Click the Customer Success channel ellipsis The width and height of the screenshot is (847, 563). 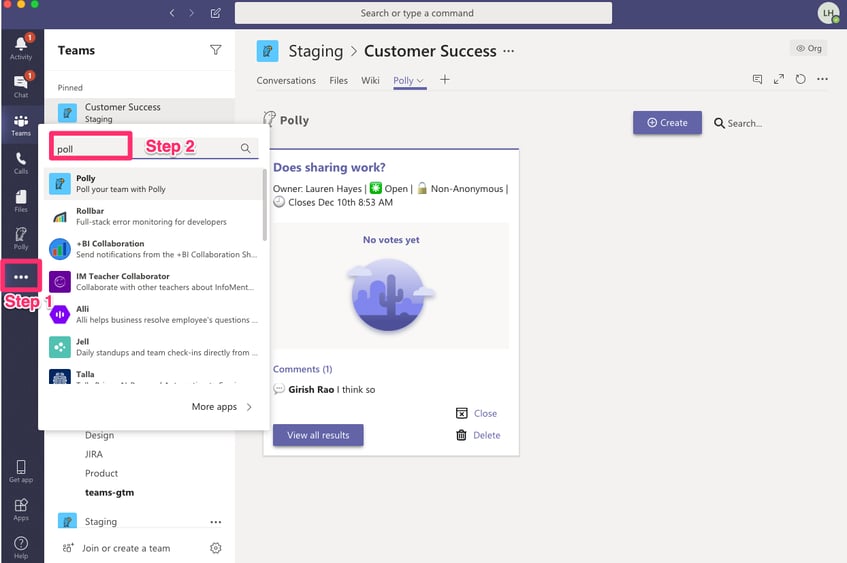[508, 51]
